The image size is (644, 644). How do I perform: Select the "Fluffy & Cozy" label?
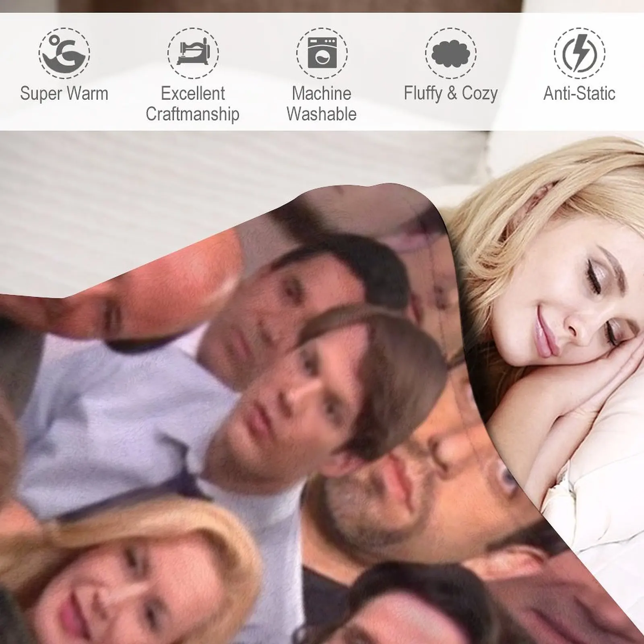451,94
